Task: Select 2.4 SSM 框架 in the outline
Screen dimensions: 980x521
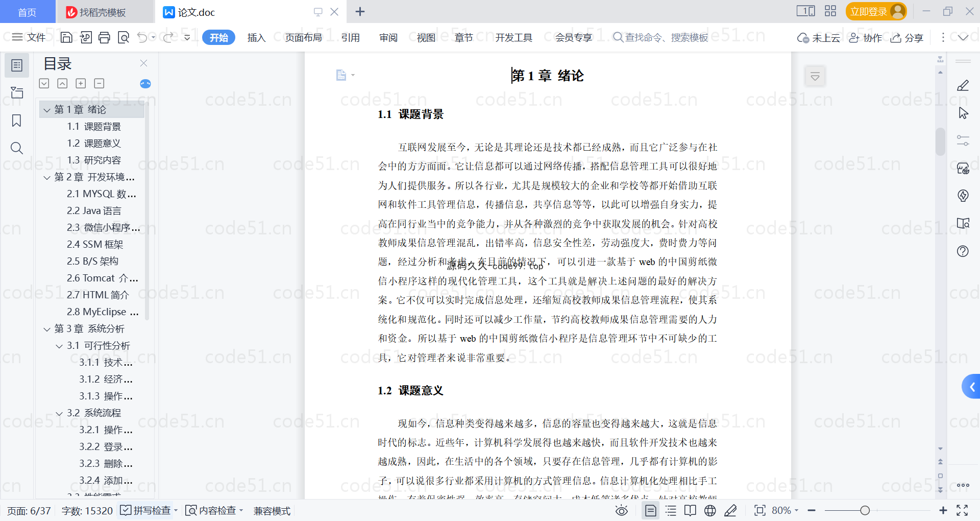Action: tap(95, 244)
